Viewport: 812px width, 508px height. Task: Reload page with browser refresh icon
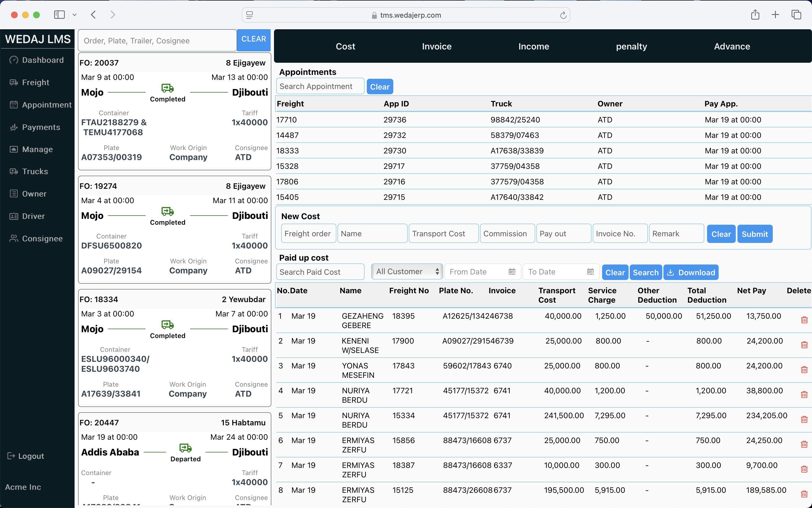click(x=563, y=15)
